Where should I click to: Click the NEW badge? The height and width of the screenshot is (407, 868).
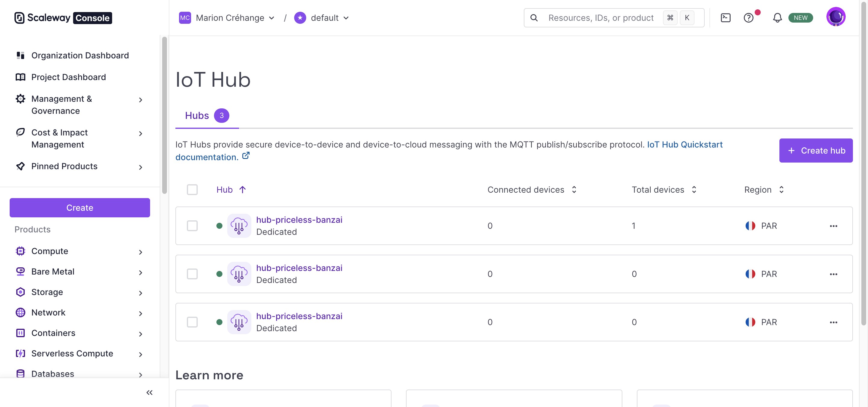(x=800, y=18)
